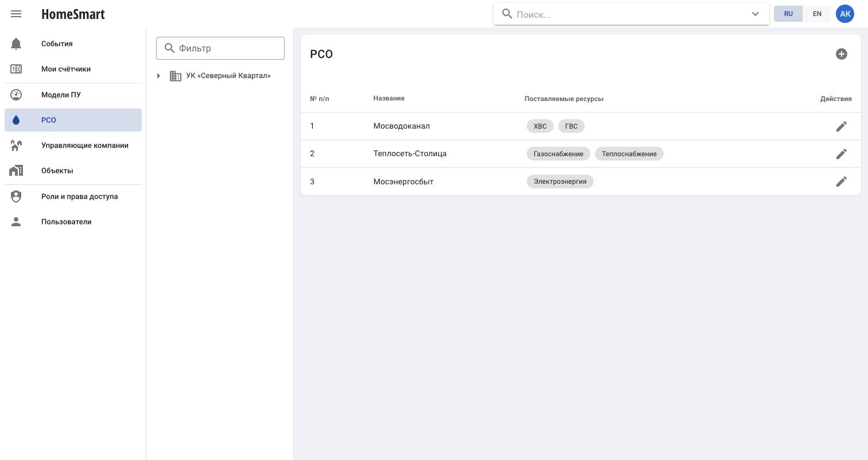Select the Мосэнергосбыт name cell

tap(404, 181)
